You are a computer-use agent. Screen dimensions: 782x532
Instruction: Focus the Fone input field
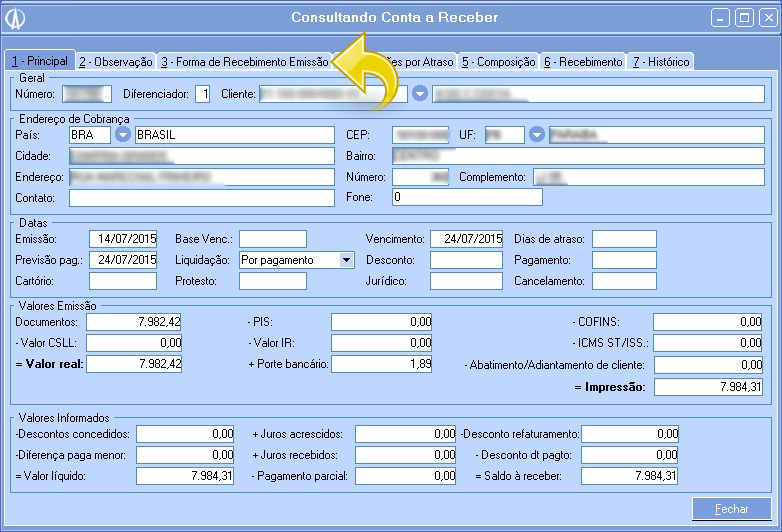pos(467,198)
